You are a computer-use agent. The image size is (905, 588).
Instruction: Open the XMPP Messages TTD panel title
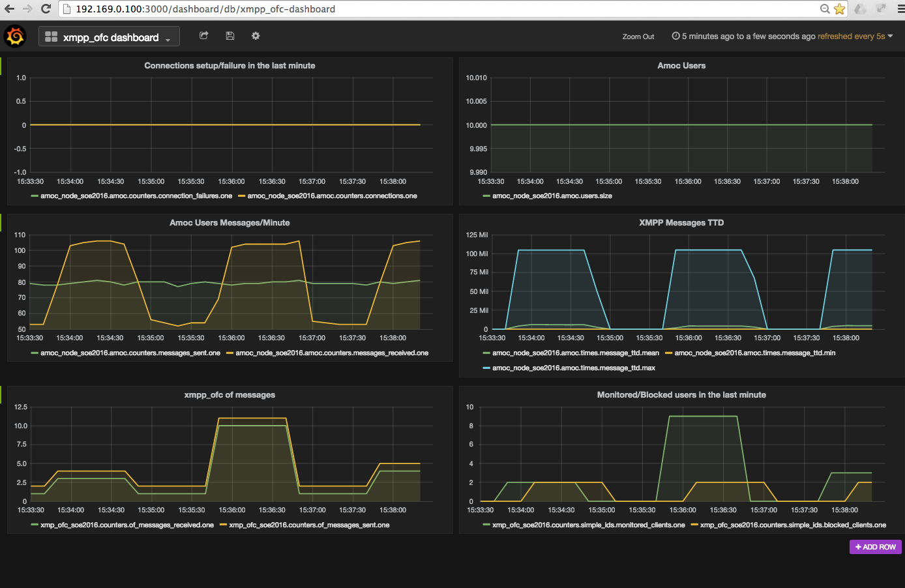681,223
